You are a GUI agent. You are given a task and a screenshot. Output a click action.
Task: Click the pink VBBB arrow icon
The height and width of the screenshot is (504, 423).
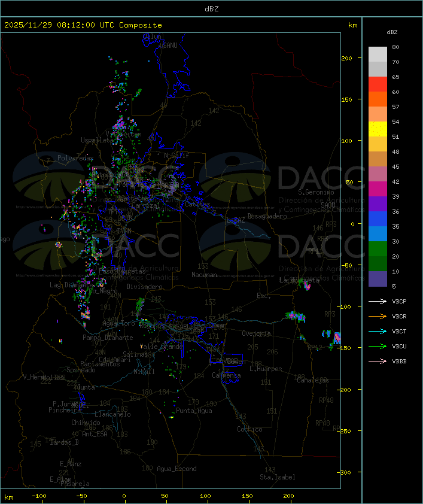378,361
